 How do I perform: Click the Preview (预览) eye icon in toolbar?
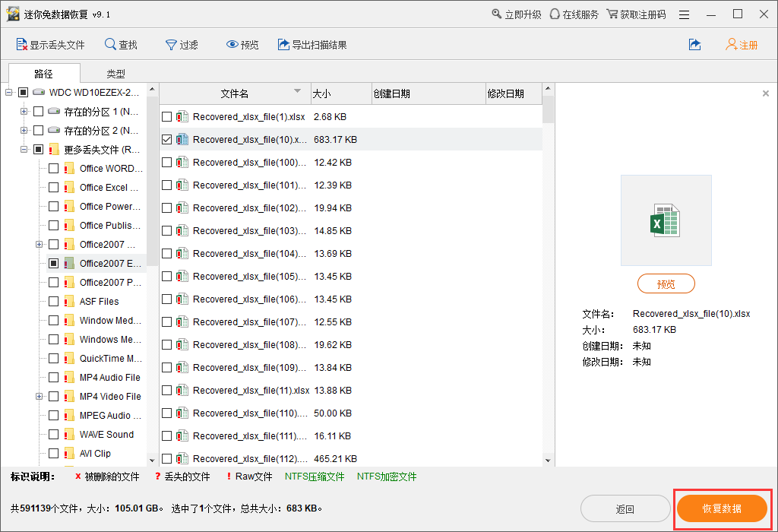(232, 45)
